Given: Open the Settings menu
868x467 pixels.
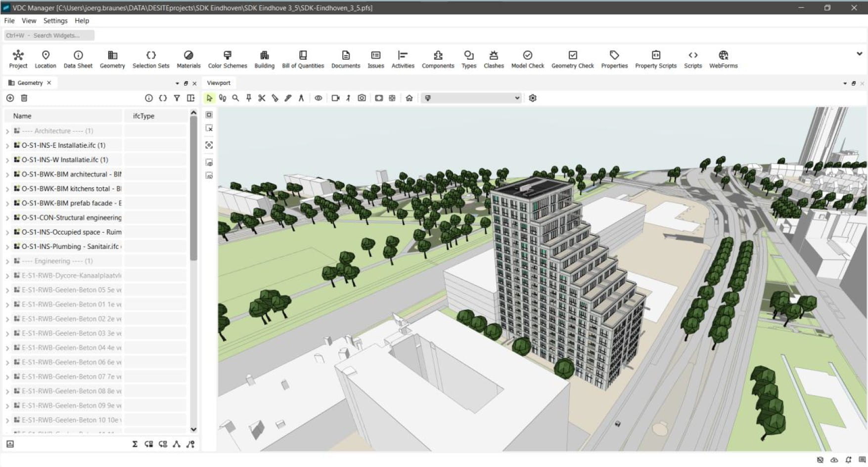Looking at the screenshot, I should tap(55, 21).
